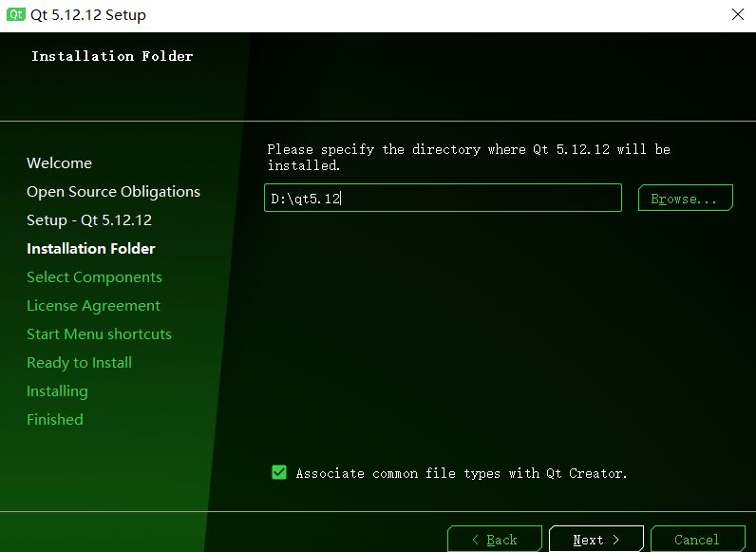Click Installation Folder step in sidebar

[91, 249]
